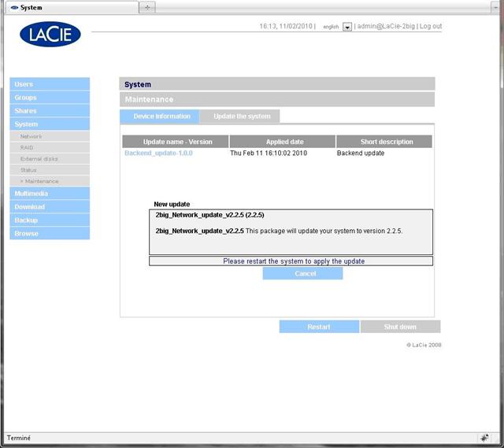Open the Backend_update-1.0.0 link

158,153
